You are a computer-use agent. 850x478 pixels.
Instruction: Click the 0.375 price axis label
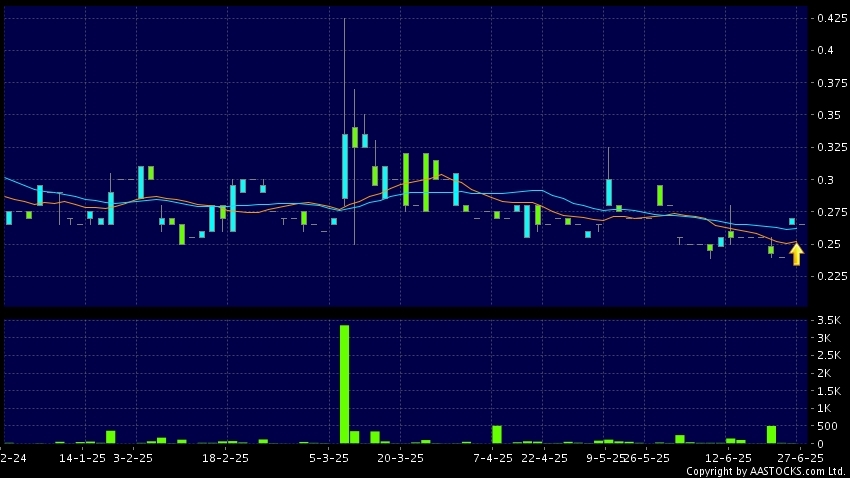coord(832,83)
